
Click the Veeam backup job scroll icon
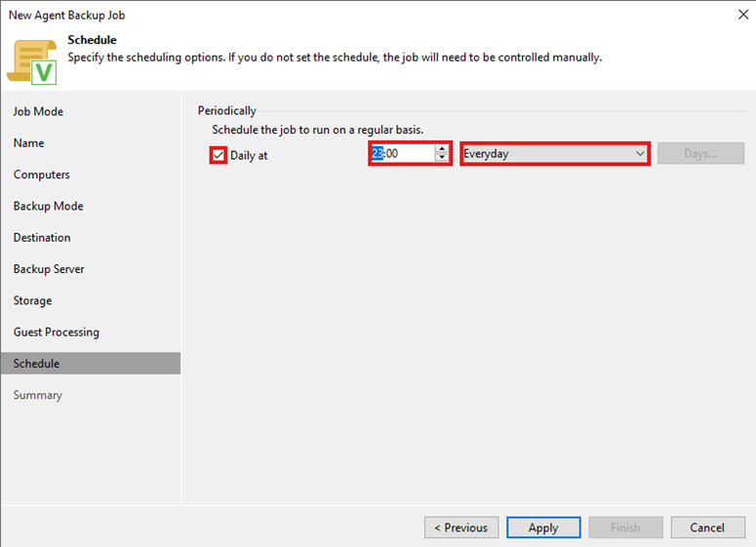tap(32, 60)
